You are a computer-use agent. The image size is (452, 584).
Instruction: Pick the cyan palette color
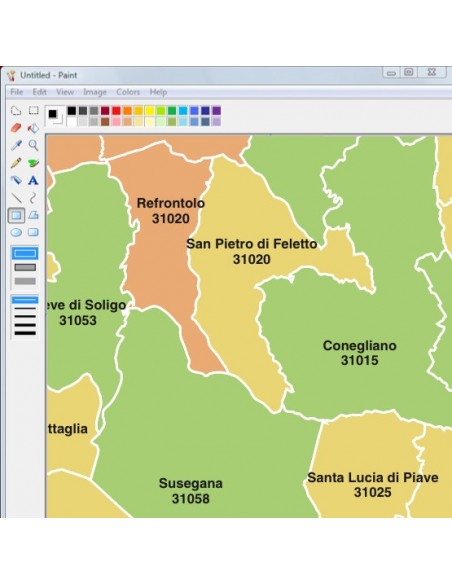(x=183, y=111)
